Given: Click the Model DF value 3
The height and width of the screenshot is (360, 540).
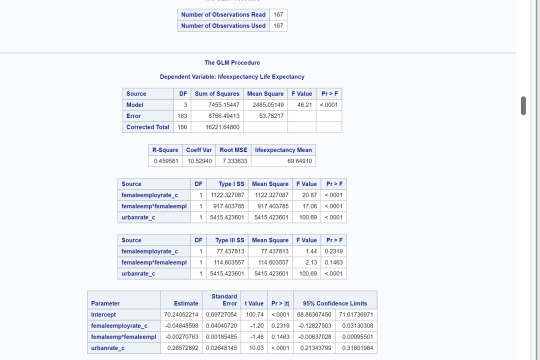Looking at the screenshot, I should pos(185,105).
